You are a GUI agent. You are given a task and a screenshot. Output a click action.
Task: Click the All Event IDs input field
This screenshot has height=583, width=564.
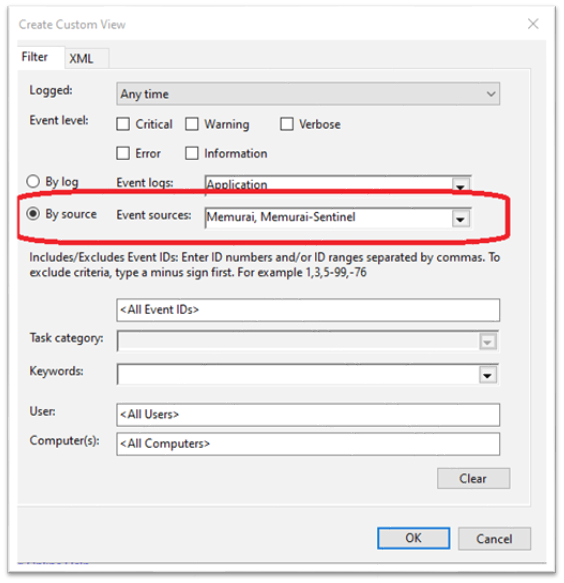click(x=308, y=310)
